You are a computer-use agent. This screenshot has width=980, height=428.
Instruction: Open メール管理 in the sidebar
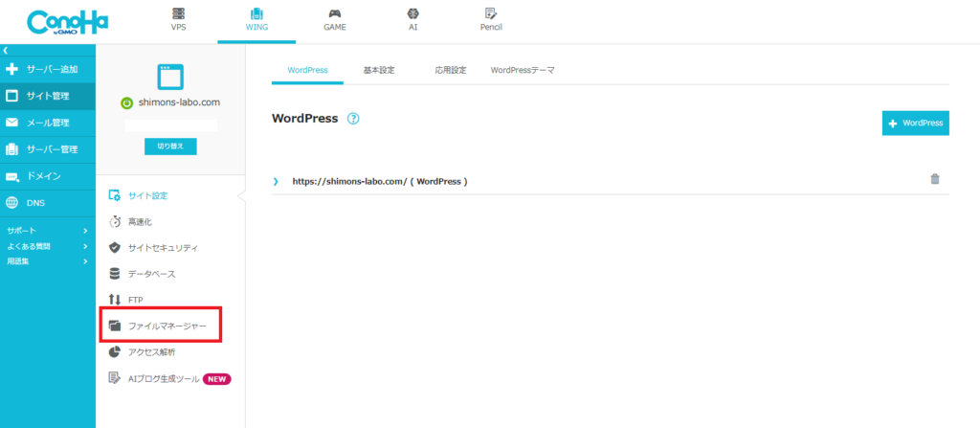point(47,123)
